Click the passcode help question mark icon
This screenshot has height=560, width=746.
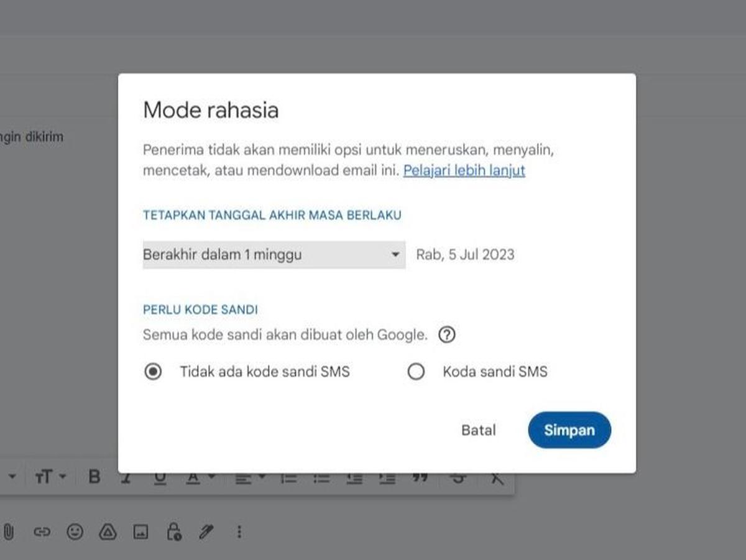coord(447,335)
